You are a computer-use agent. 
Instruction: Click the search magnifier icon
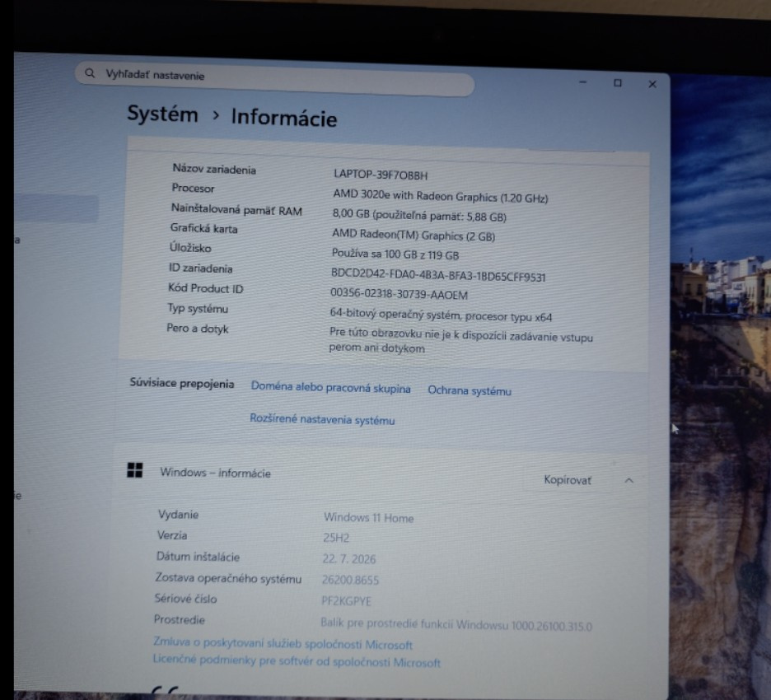point(90,73)
